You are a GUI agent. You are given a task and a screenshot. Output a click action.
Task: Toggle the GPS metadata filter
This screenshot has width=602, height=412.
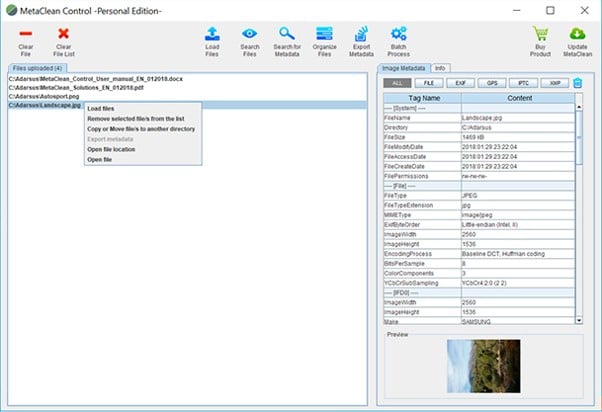point(494,82)
